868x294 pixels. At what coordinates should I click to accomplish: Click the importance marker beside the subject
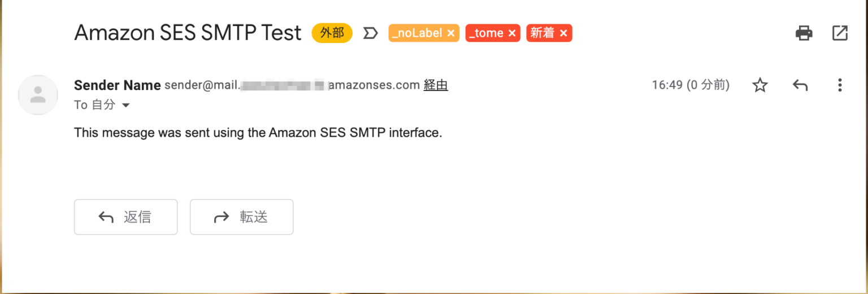point(370,33)
